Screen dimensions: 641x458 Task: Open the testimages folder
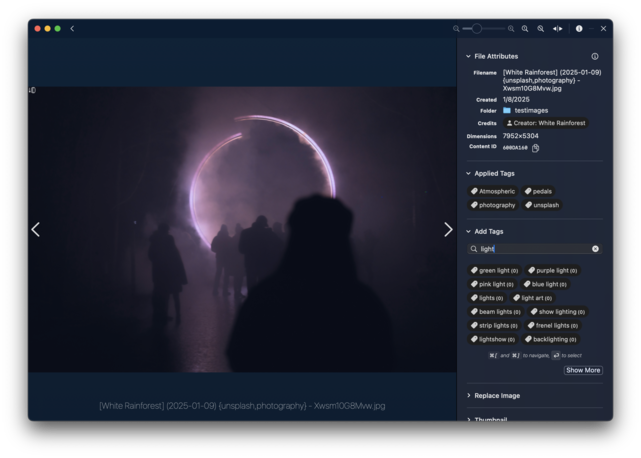[x=526, y=110]
